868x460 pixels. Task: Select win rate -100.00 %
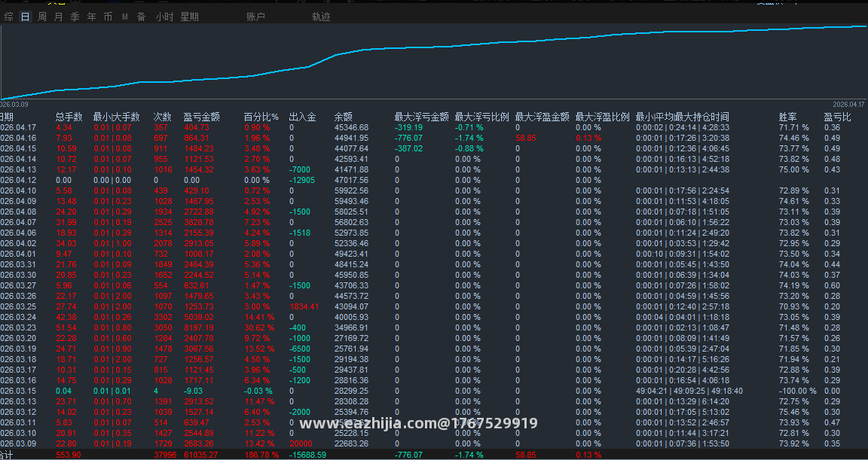[798, 391]
